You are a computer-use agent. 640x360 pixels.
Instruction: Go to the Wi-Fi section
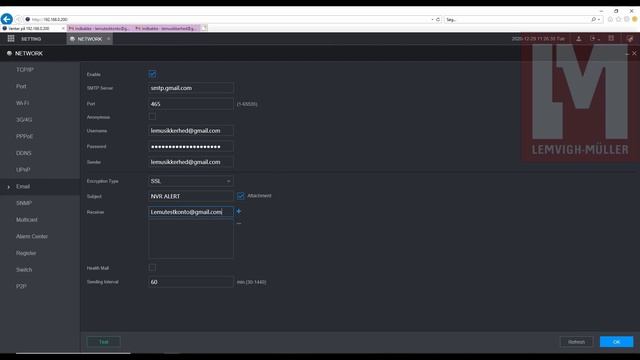coord(22,103)
